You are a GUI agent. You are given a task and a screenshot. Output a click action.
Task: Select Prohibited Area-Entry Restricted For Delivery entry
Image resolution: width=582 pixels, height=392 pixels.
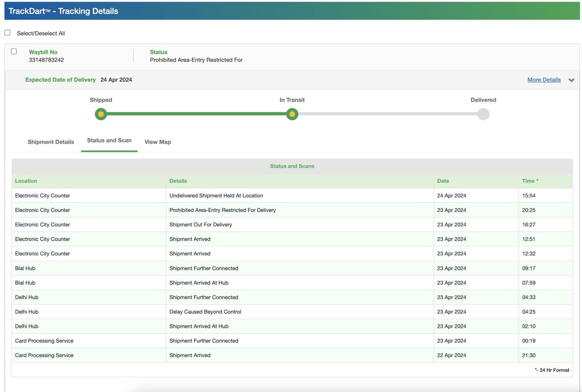(223, 210)
